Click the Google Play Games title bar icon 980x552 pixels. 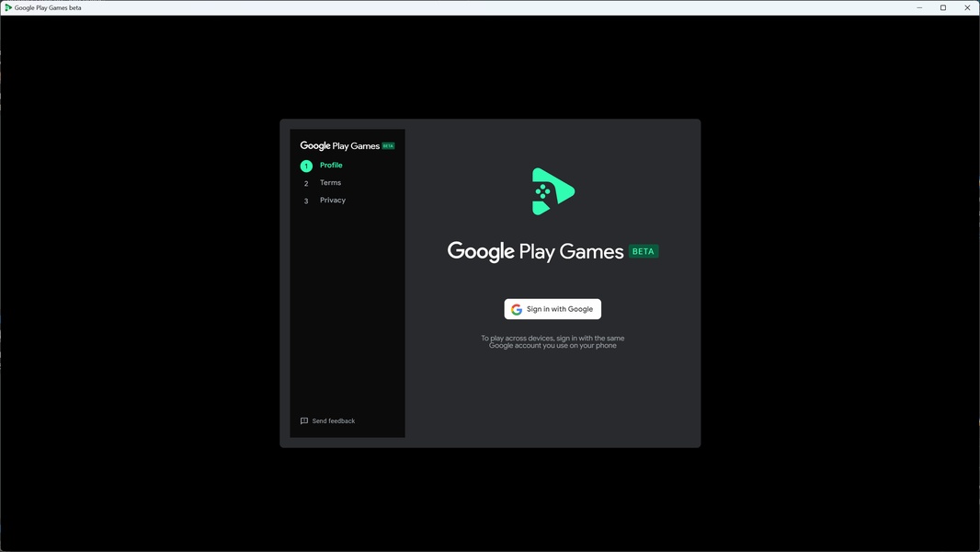(x=8, y=7)
